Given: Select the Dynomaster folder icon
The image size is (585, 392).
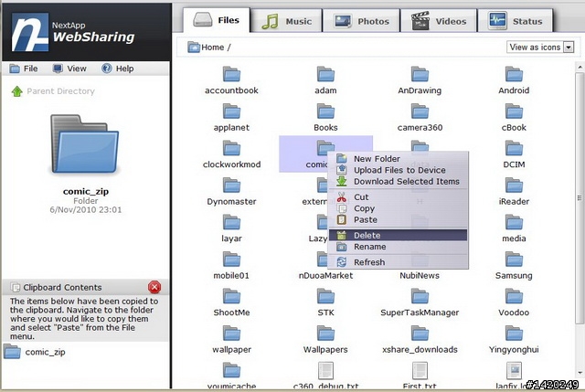Looking at the screenshot, I should pyautogui.click(x=231, y=185).
